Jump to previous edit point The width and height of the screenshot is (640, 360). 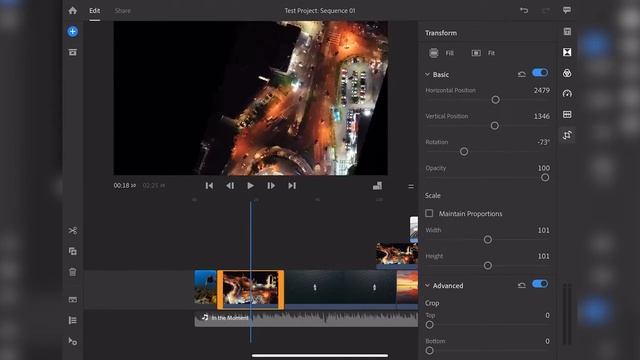point(209,186)
